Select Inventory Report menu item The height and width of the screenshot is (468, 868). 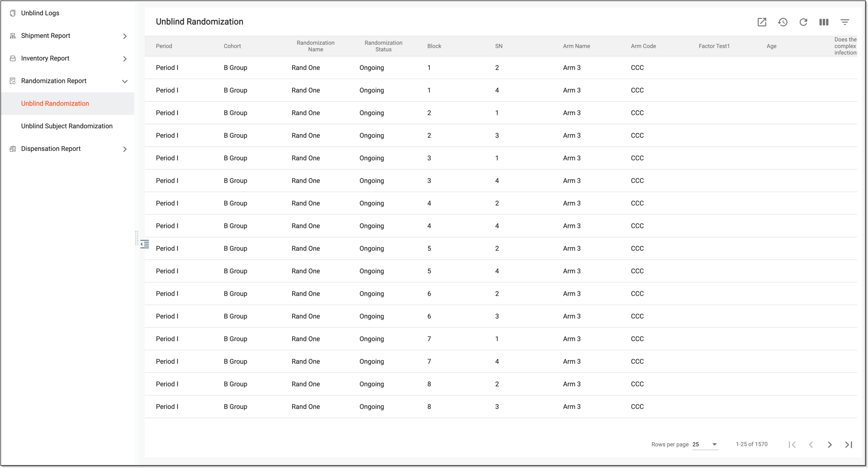pos(45,58)
